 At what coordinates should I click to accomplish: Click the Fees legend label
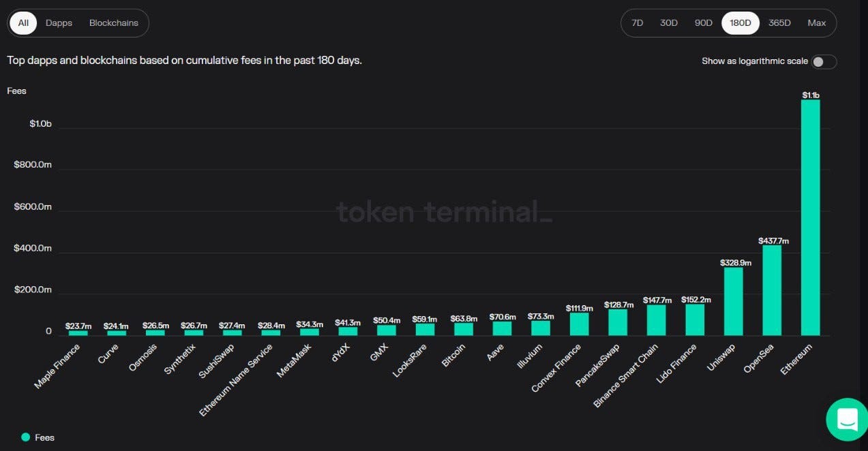coord(45,437)
